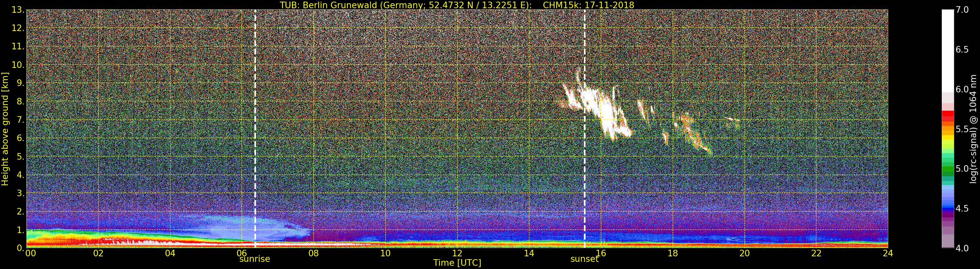The width and height of the screenshot is (980, 269).
Task: Click the height axis tick '7.'
Action: tap(21, 120)
